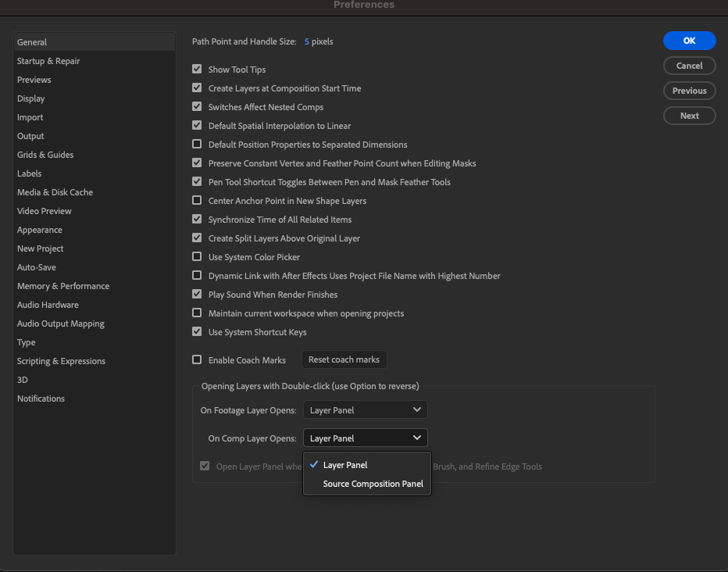Enable Coach Marks
Screen dimensions: 728x572
point(197,359)
